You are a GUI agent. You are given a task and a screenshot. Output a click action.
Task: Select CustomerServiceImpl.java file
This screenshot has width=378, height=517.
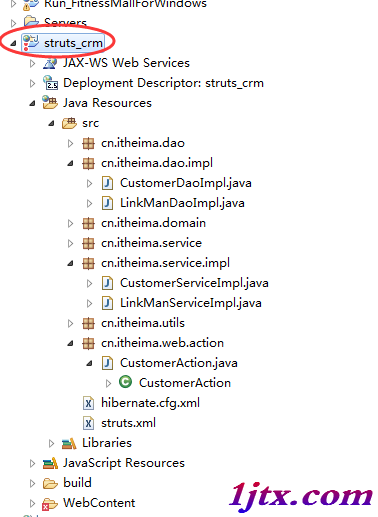click(194, 283)
